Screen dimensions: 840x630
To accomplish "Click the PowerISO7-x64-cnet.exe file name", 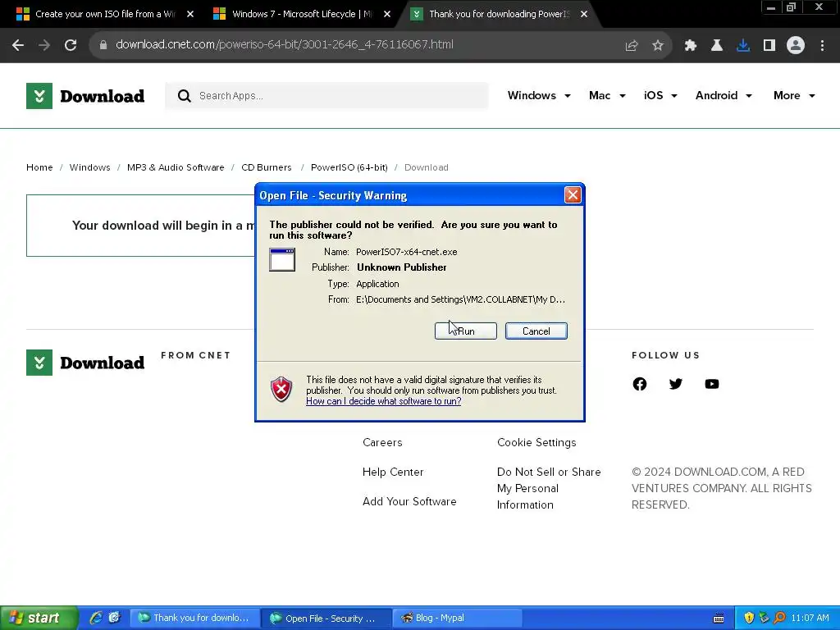I will [407, 252].
